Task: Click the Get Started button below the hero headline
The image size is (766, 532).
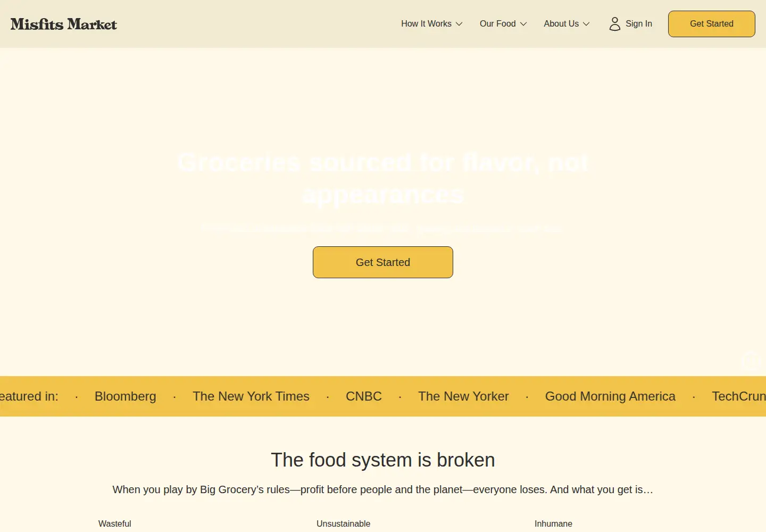Action: click(x=383, y=262)
